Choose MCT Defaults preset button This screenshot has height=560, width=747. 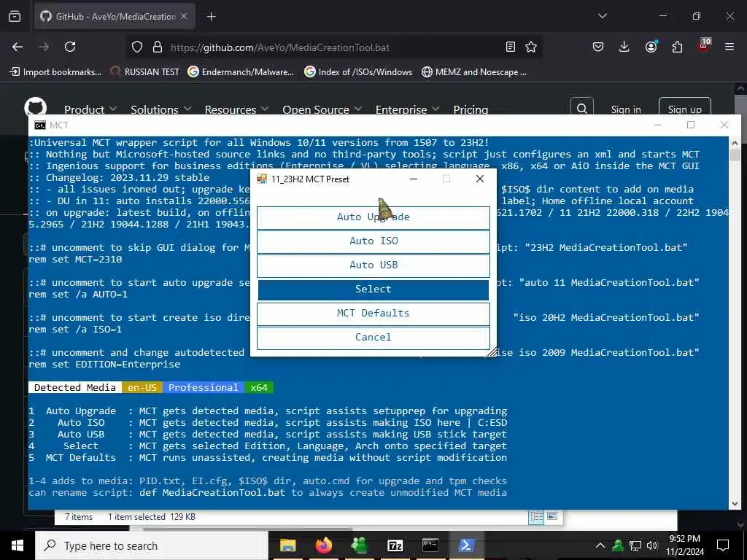(x=373, y=314)
